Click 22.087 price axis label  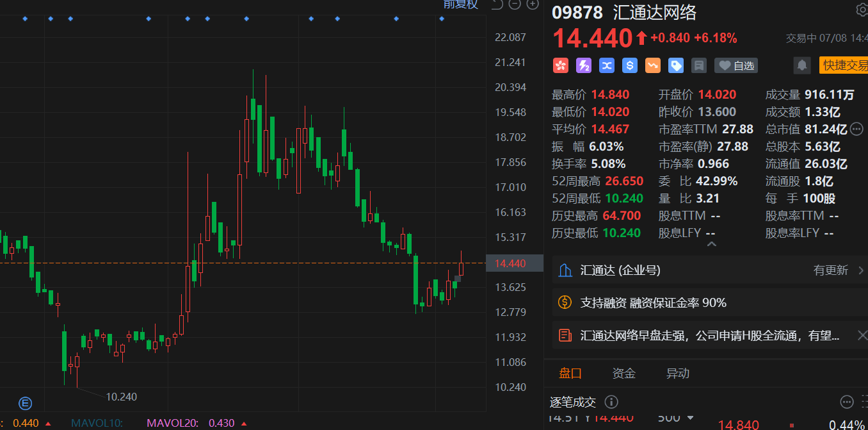[510, 37]
